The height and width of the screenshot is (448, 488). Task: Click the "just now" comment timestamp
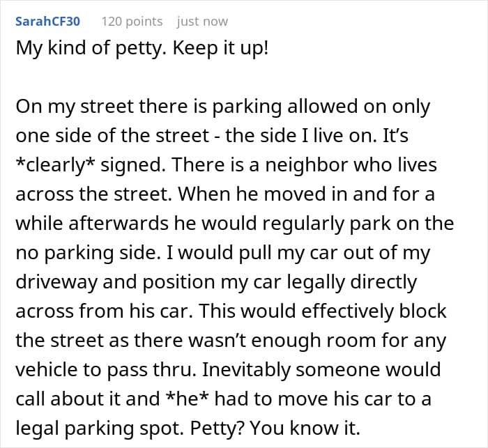(202, 22)
